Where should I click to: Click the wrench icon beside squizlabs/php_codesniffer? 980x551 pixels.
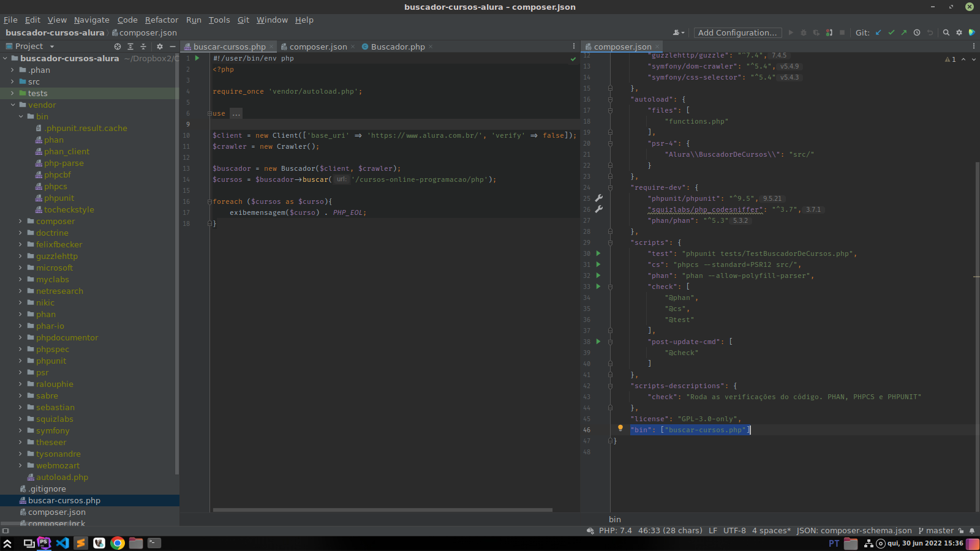point(599,209)
